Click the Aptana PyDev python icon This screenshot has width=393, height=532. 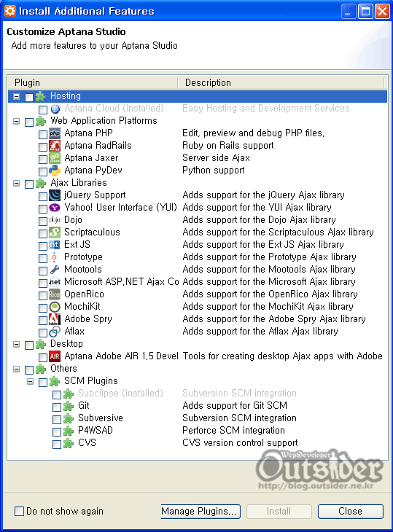point(55,171)
